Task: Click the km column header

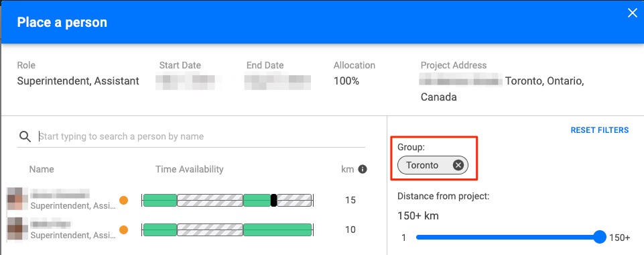Action: pyautogui.click(x=347, y=169)
